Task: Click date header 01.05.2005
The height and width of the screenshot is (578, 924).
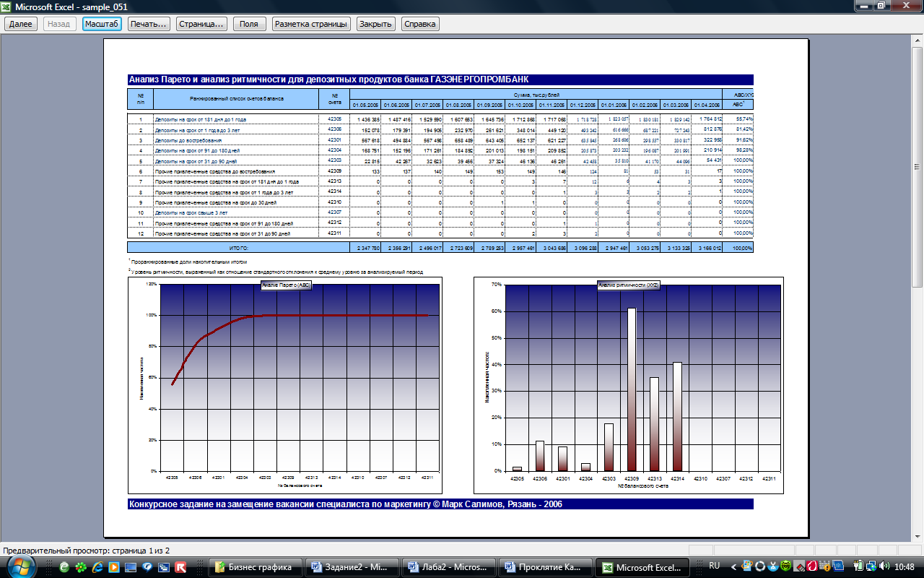Action: click(365, 105)
